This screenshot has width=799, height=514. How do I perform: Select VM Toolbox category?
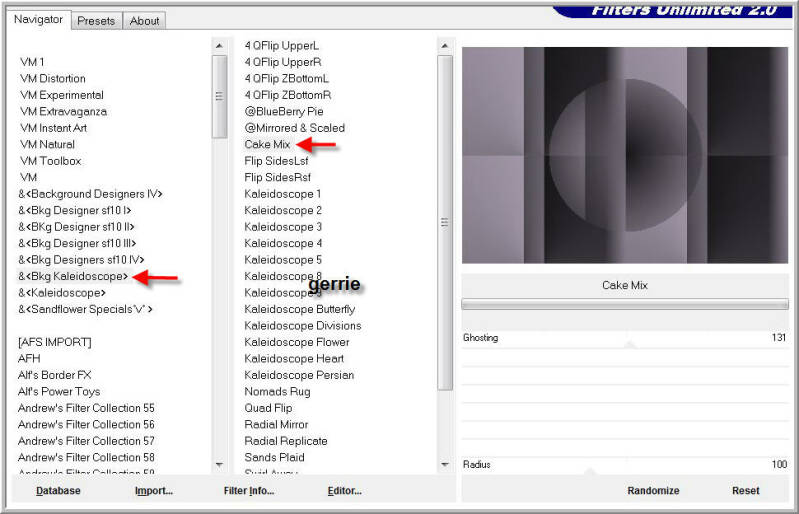[x=50, y=160]
